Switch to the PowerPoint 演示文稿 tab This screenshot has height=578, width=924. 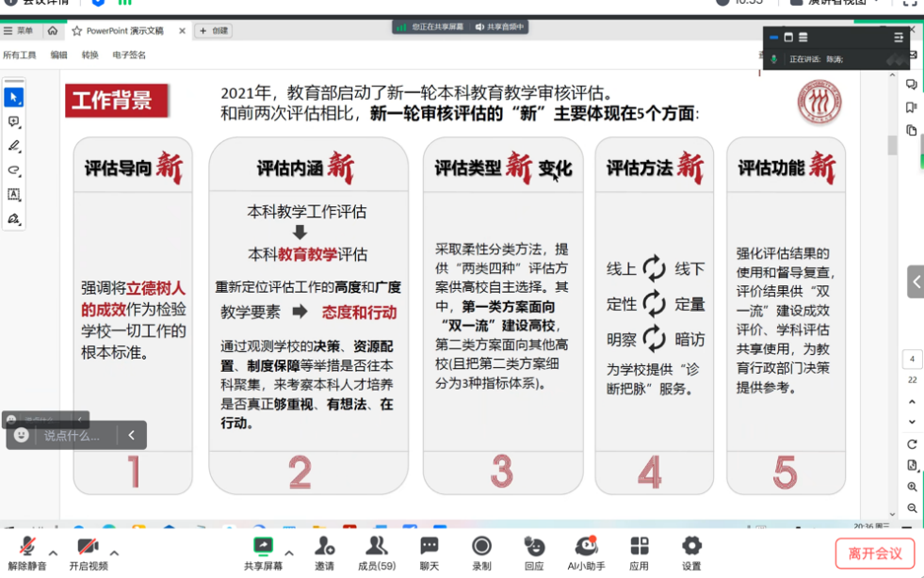coord(123,31)
